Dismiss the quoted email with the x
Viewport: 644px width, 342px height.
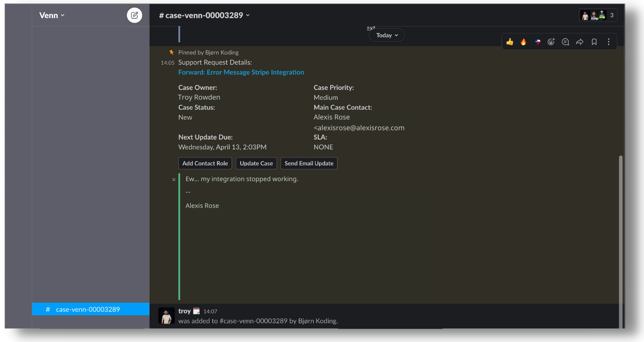click(173, 179)
